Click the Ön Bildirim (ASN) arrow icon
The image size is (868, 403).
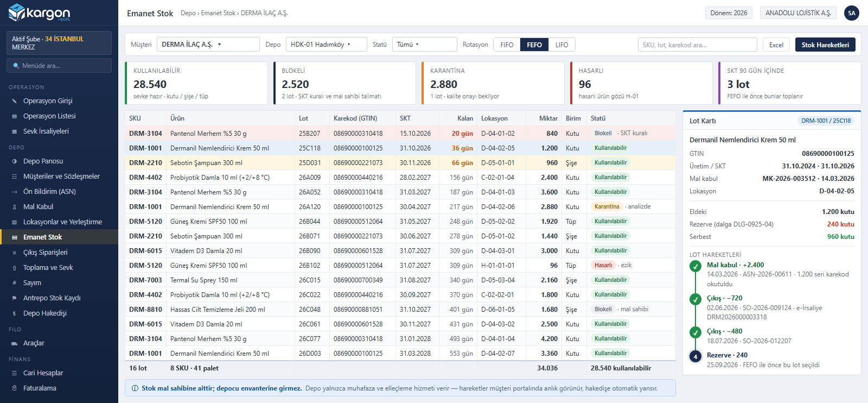coord(15,192)
